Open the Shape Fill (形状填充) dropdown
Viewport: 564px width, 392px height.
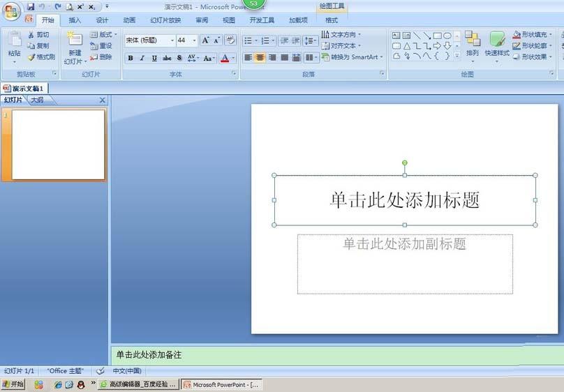tap(533, 34)
